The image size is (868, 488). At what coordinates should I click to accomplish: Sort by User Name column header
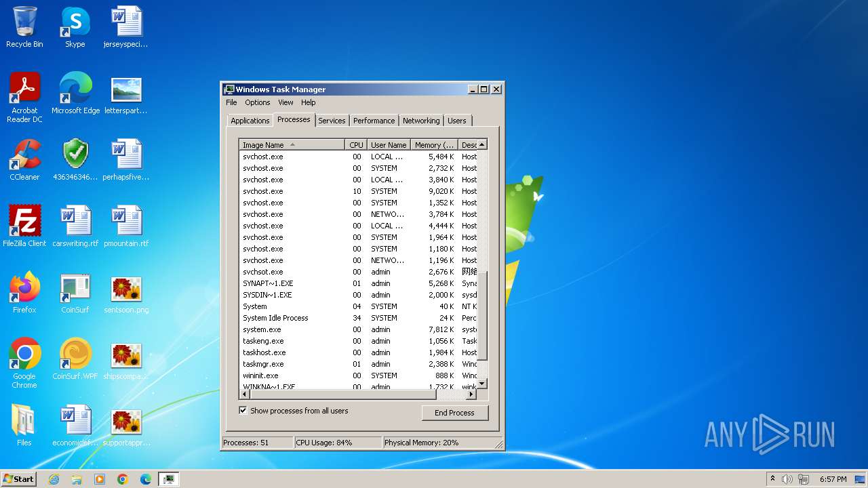[389, 145]
